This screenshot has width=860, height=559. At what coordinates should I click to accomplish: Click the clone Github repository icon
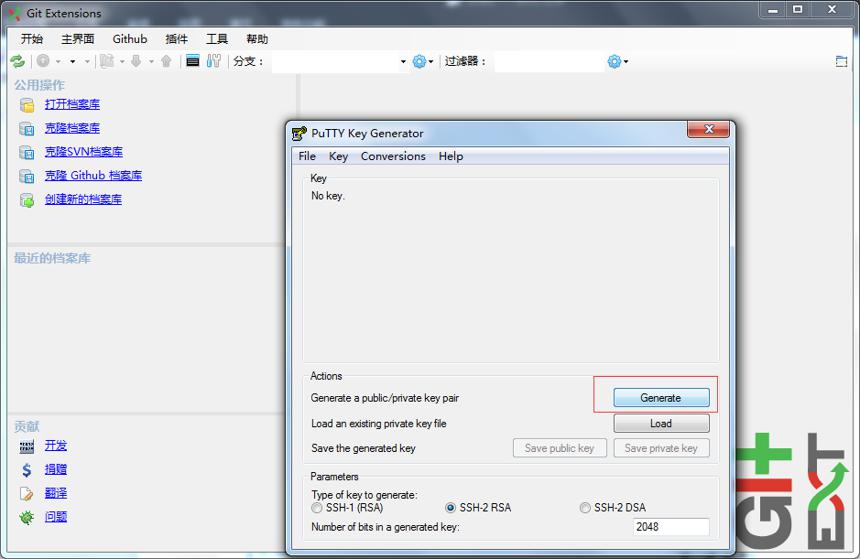(x=27, y=176)
